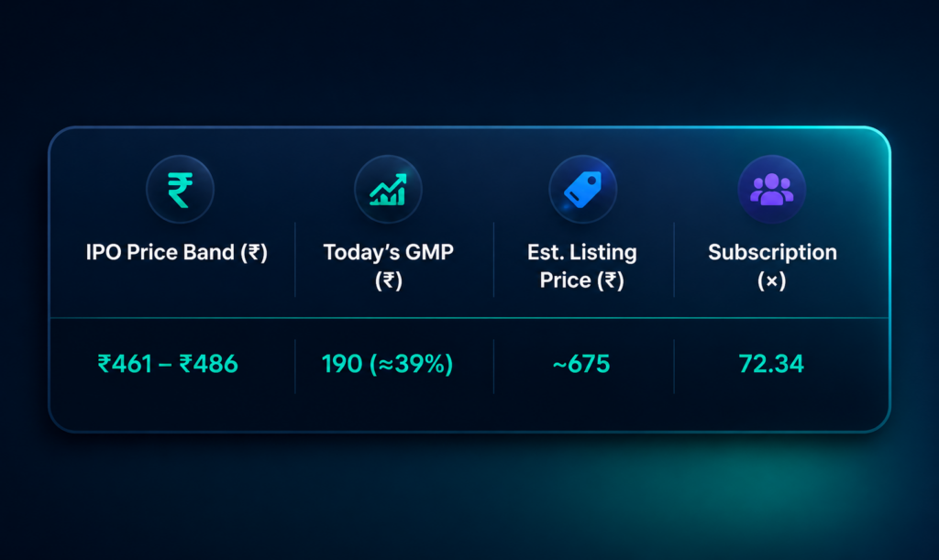939x560 pixels.
Task: Click the divider between GMP and Listing columns
Action: click(493, 259)
